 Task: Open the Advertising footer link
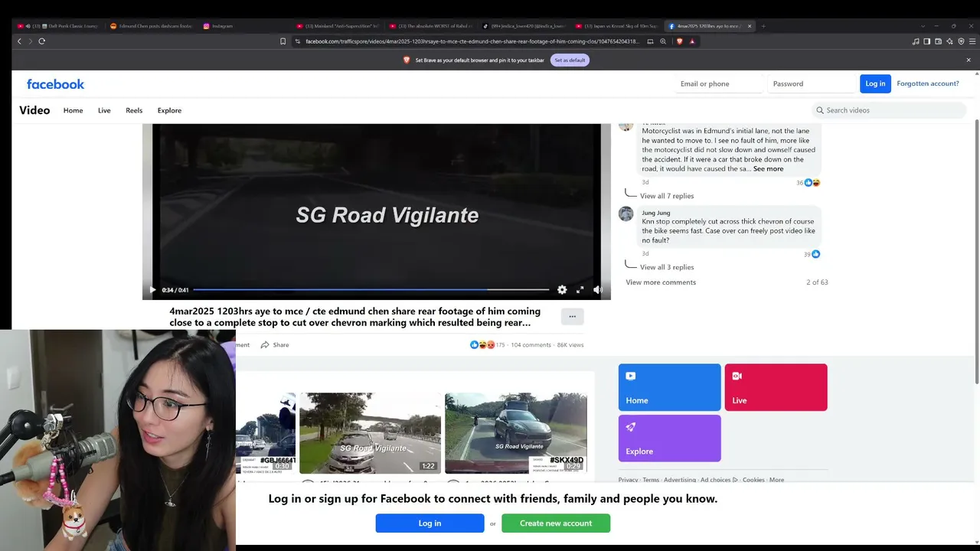[x=680, y=480]
